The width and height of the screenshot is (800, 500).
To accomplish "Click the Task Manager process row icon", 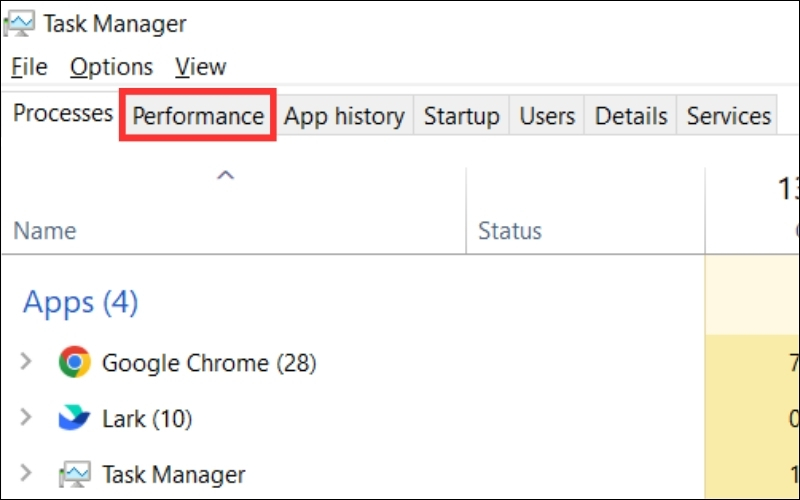I will [x=74, y=473].
